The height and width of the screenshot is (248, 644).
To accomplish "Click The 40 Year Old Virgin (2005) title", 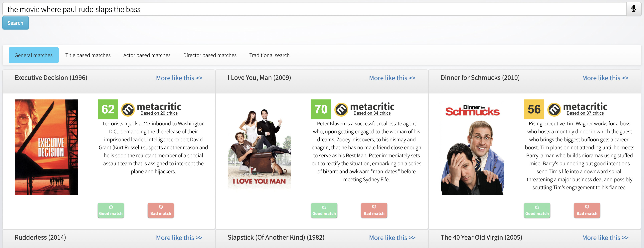I will pyautogui.click(x=481, y=237).
